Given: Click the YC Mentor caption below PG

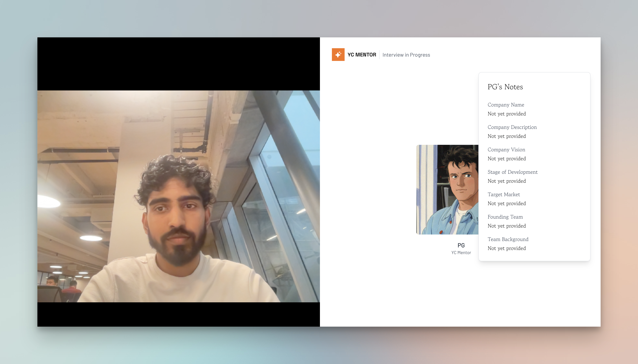Looking at the screenshot, I should point(461,252).
